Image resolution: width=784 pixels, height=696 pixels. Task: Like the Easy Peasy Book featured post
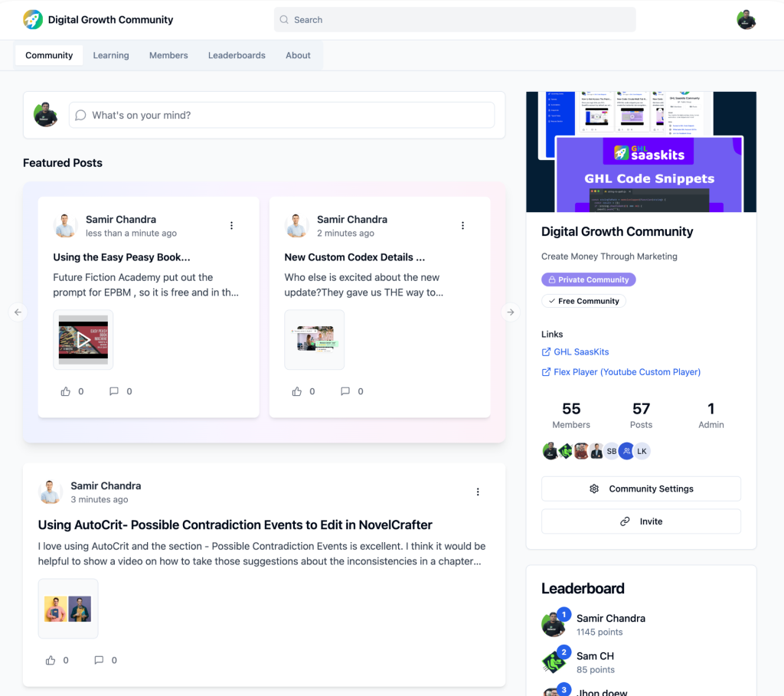click(x=66, y=391)
